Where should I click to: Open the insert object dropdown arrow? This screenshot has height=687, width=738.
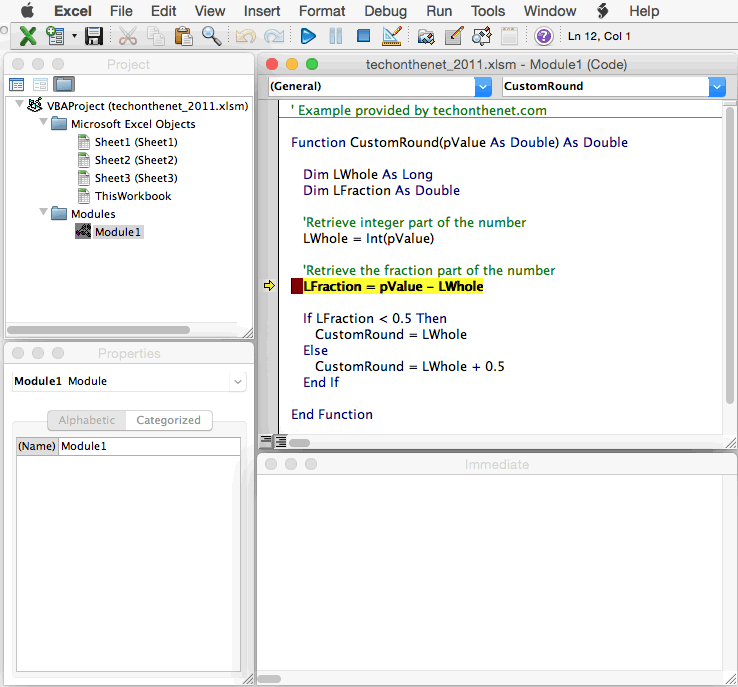point(74,36)
